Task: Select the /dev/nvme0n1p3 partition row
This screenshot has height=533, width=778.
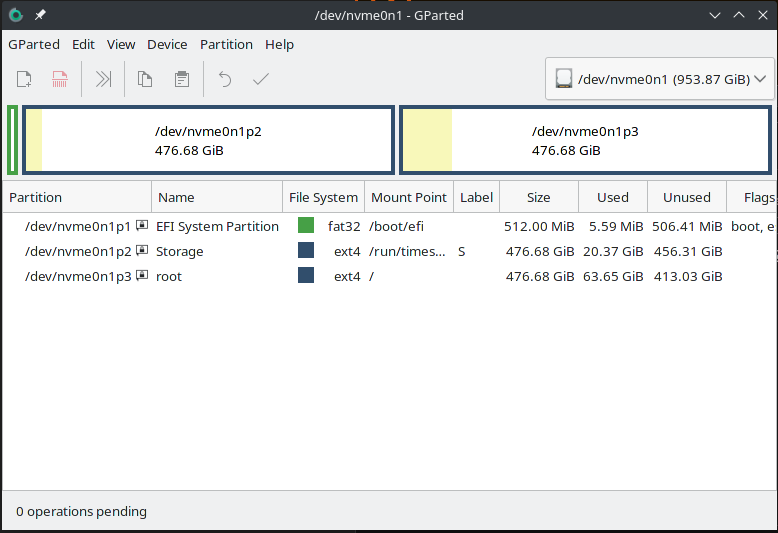Action: coord(389,276)
